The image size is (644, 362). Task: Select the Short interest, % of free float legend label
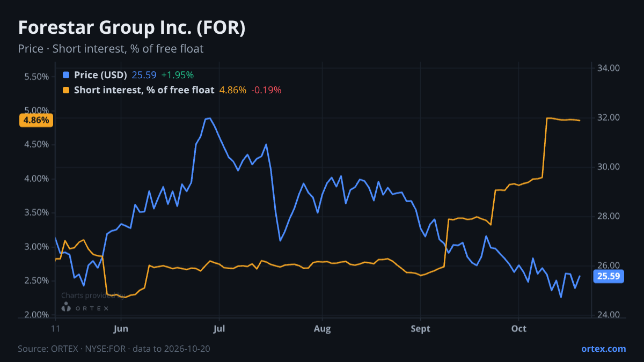pyautogui.click(x=144, y=90)
